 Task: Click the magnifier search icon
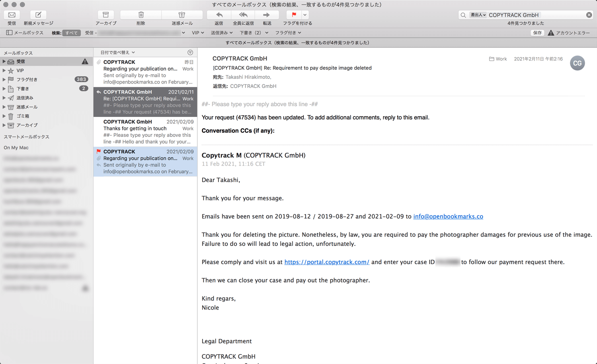[463, 15]
